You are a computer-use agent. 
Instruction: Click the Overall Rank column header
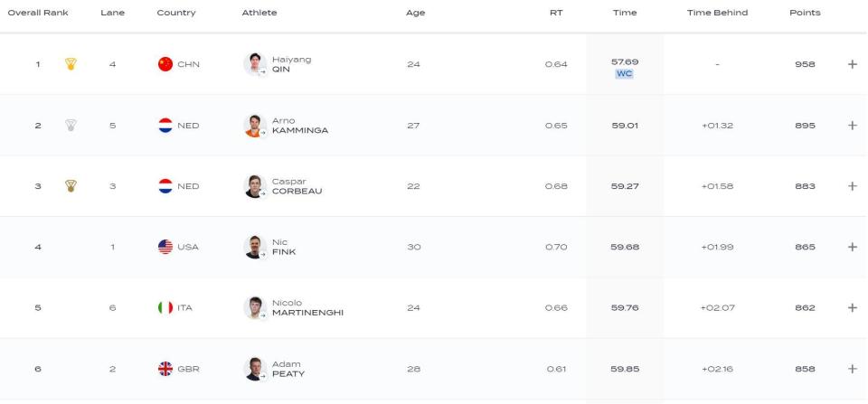point(38,13)
